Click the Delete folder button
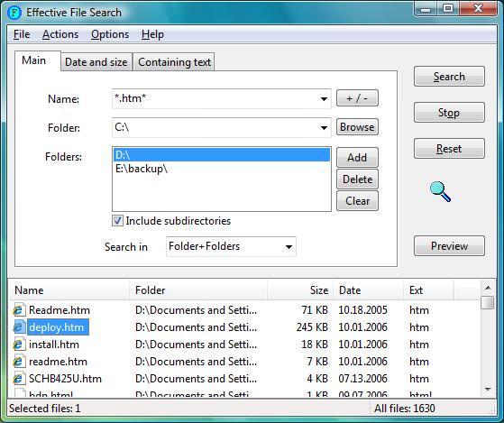 pyautogui.click(x=357, y=179)
